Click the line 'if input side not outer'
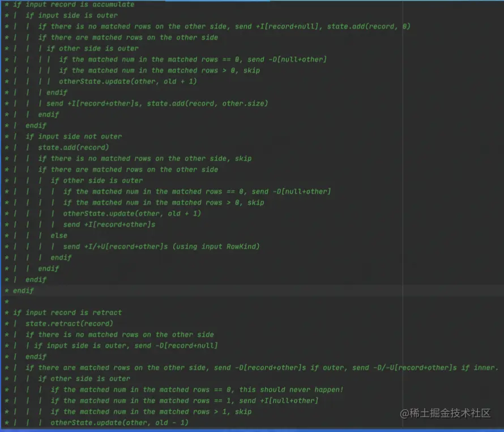504x432 pixels. (74, 137)
